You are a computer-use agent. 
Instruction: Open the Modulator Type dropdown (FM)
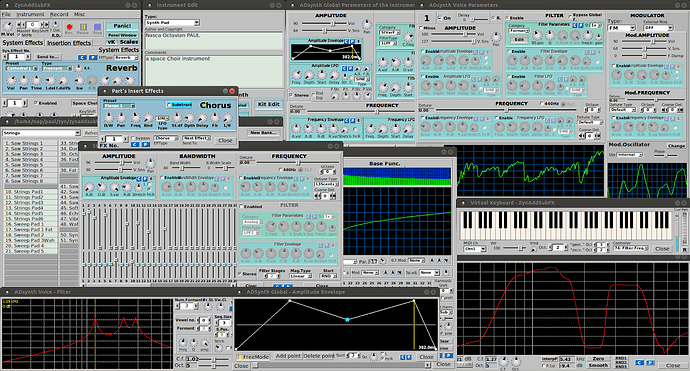621,28
